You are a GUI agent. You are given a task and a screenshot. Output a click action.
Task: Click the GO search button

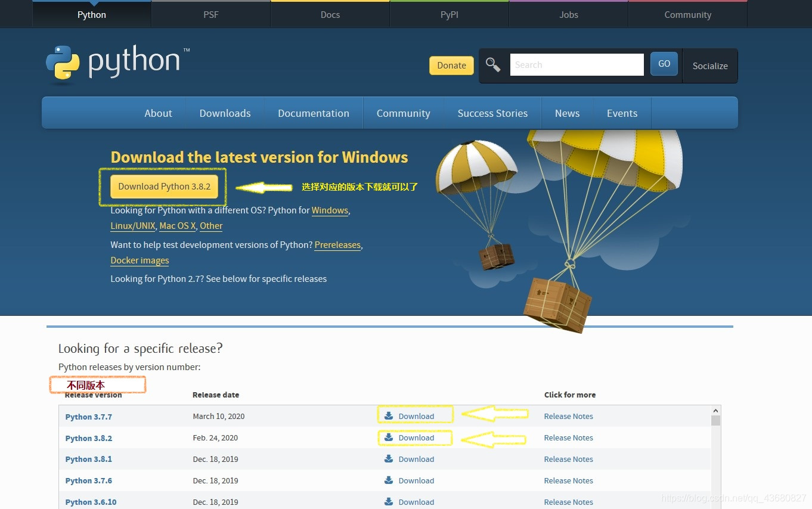(x=664, y=64)
